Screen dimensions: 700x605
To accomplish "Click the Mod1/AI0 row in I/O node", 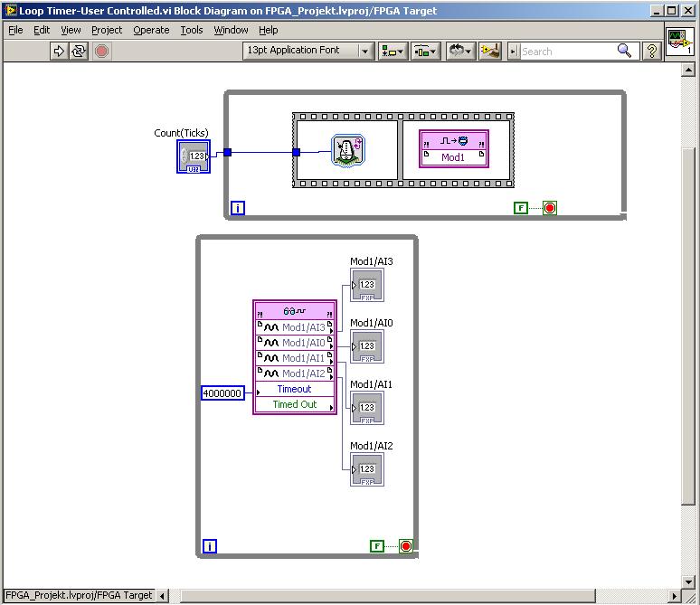I will click(295, 343).
